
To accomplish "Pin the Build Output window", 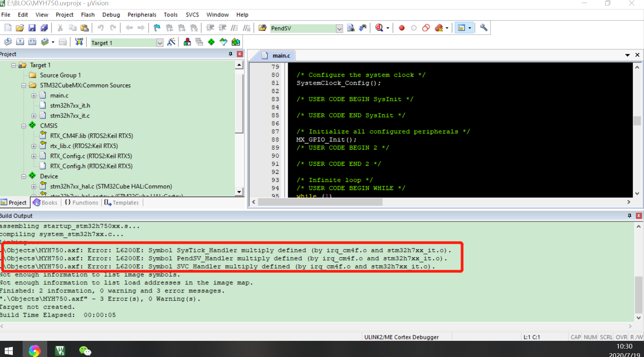I will tap(630, 216).
